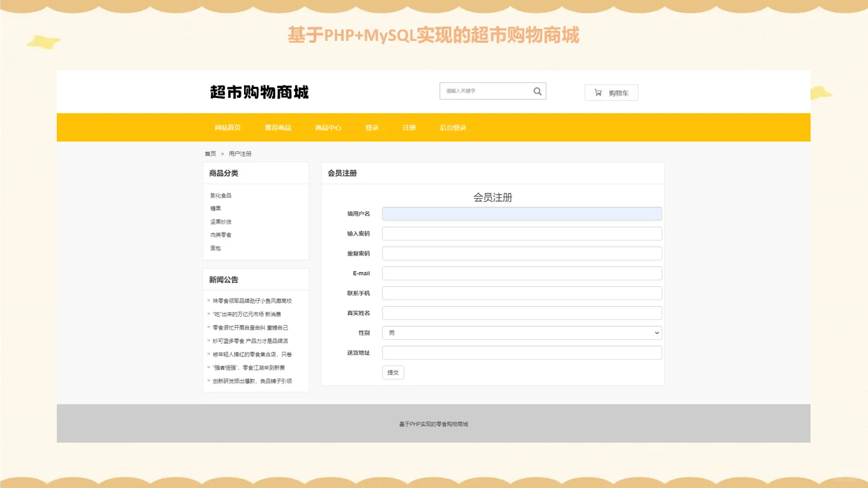Select the 坚果炒货 category
The width and height of the screenshot is (868, 488).
point(220,221)
